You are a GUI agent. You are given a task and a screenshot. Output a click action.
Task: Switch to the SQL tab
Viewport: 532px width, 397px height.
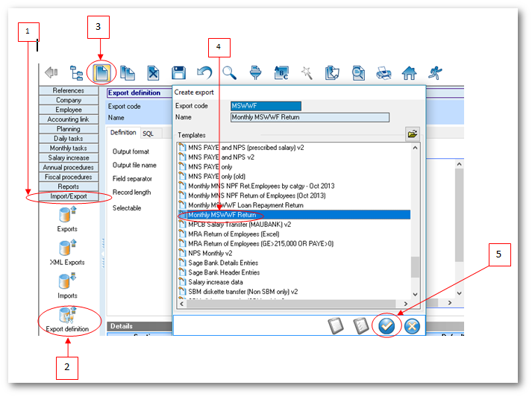click(x=148, y=134)
